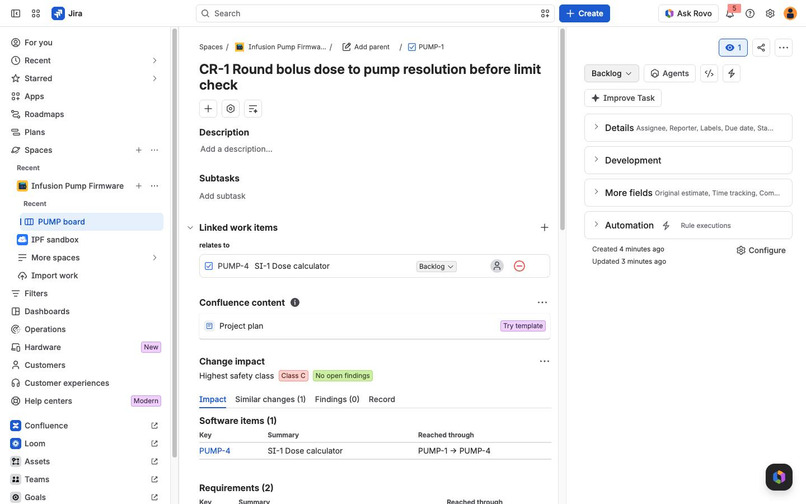Open the Backlog status dropdown
The height and width of the screenshot is (504, 806).
point(611,74)
